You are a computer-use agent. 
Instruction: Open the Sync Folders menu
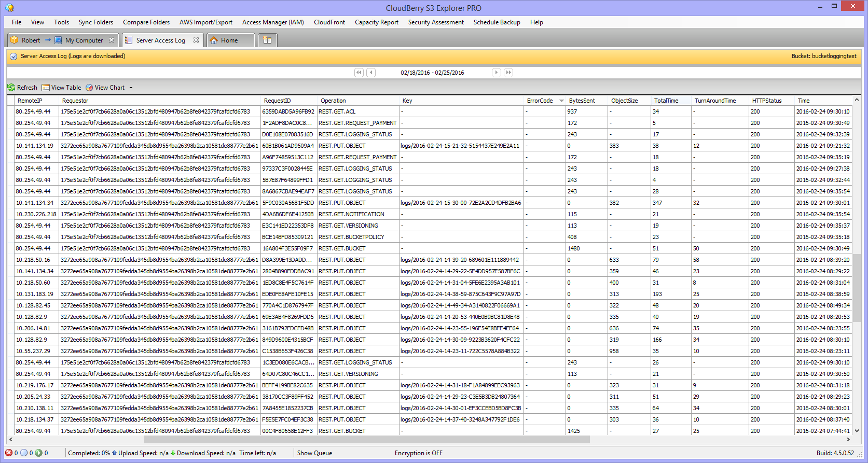tap(96, 22)
